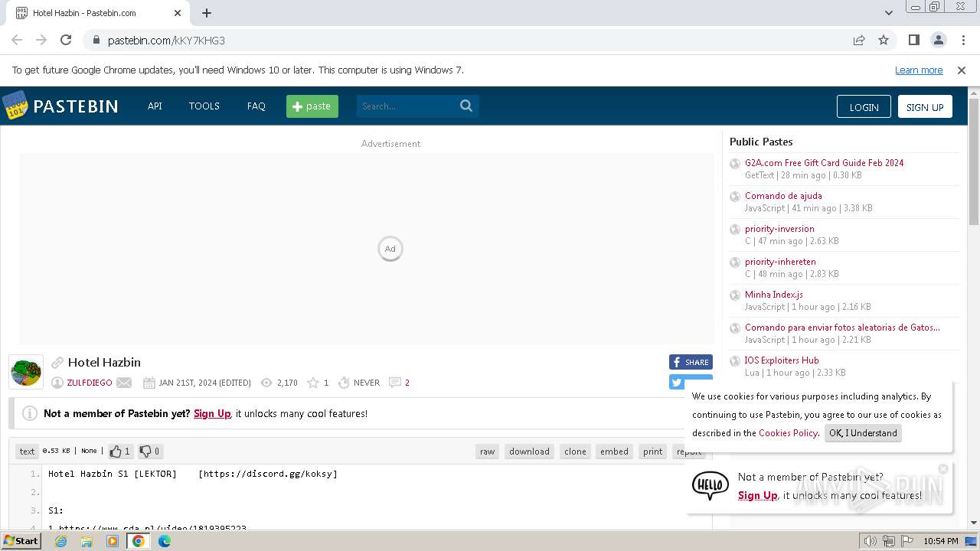Reload the page

[66, 40]
